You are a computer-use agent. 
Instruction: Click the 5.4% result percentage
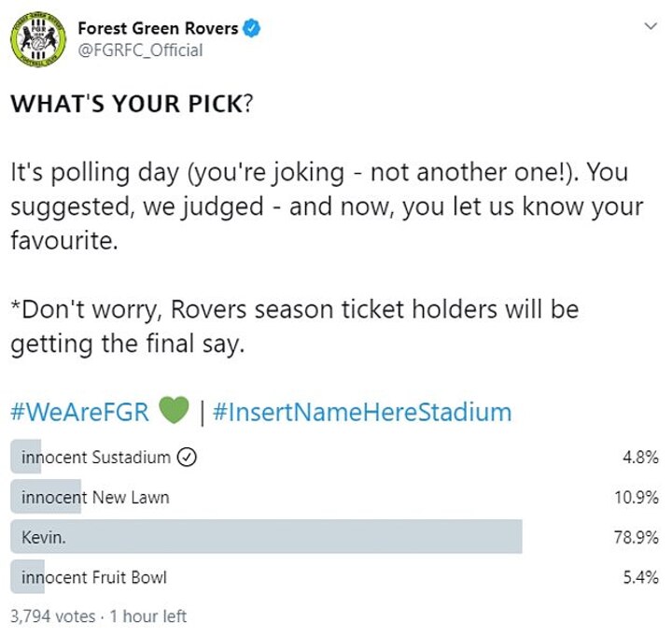click(641, 577)
